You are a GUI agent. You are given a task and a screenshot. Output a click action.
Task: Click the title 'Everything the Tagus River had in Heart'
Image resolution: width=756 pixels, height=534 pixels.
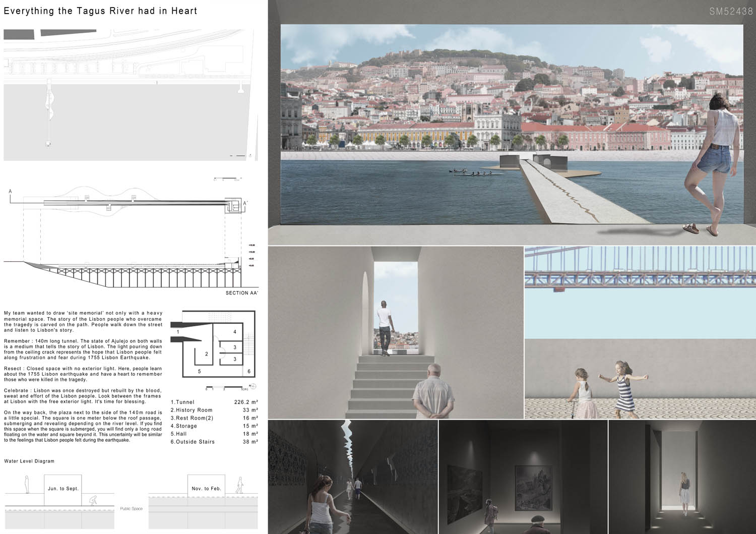pos(100,11)
